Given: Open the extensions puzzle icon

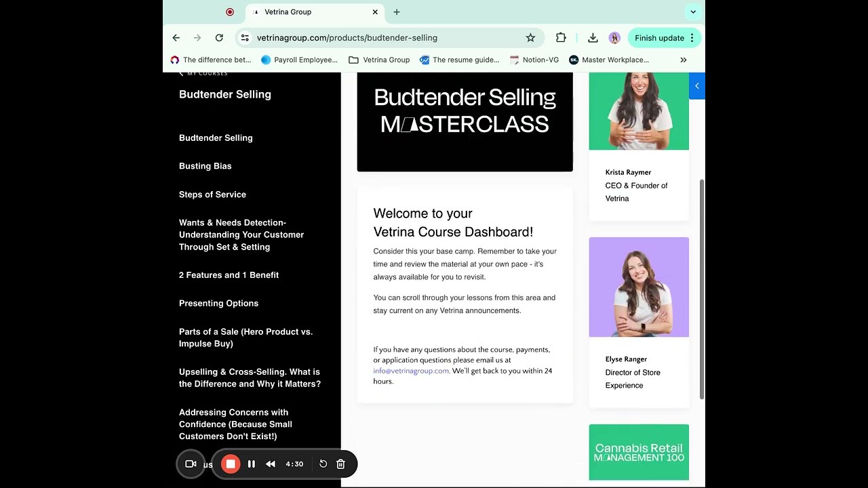Looking at the screenshot, I should [x=561, y=38].
